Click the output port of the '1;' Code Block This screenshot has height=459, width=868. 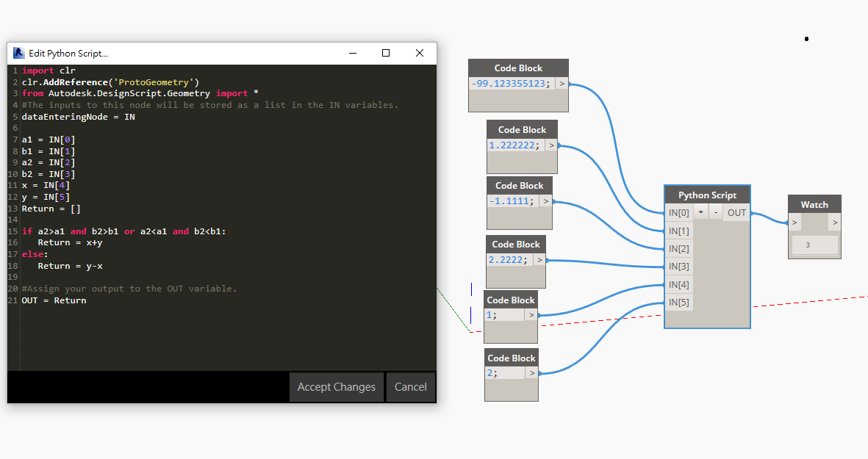(531, 314)
